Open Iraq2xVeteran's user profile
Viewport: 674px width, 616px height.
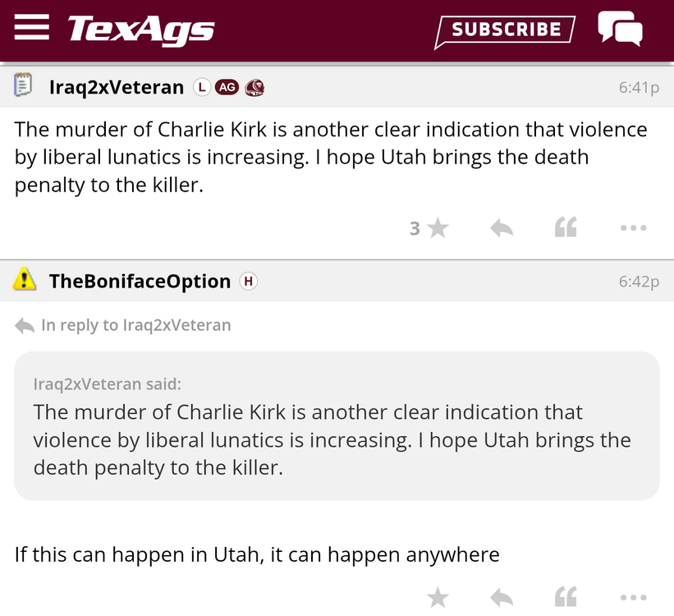click(x=117, y=87)
